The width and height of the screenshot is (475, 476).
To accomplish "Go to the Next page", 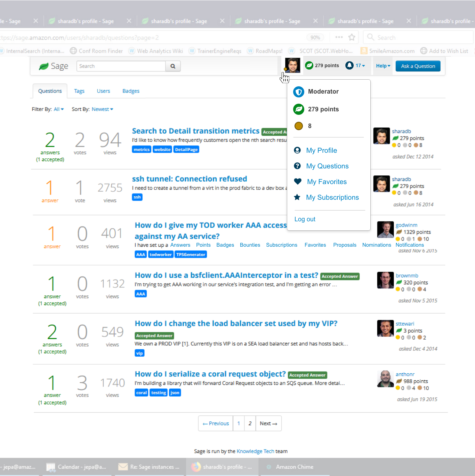I will pyautogui.click(x=268, y=423).
